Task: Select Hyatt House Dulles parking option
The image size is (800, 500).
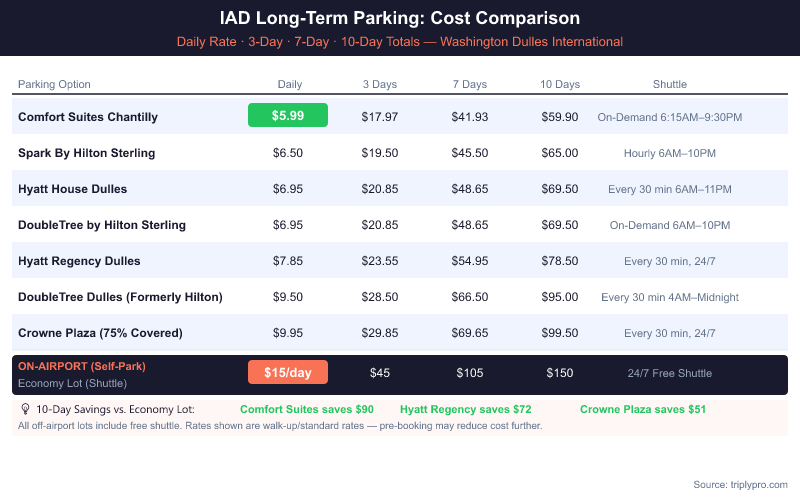Action: pos(72,189)
